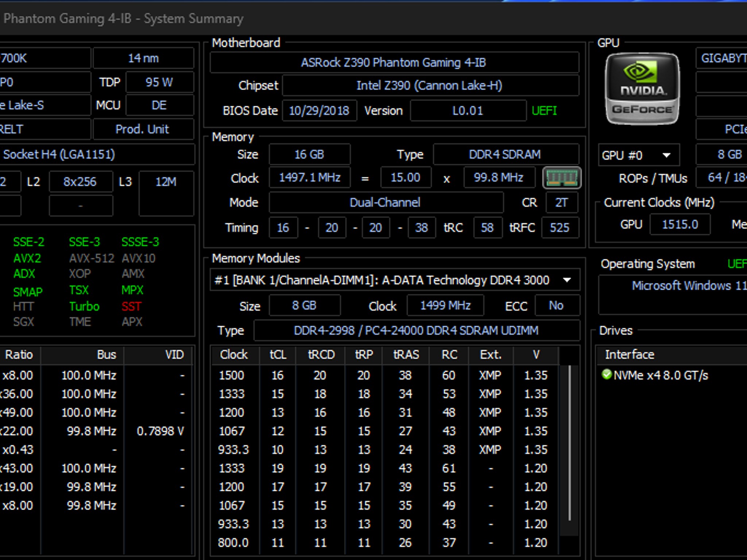This screenshot has width=747, height=560.
Task: Click the memory timings table scrollbar
Action: pos(569,443)
